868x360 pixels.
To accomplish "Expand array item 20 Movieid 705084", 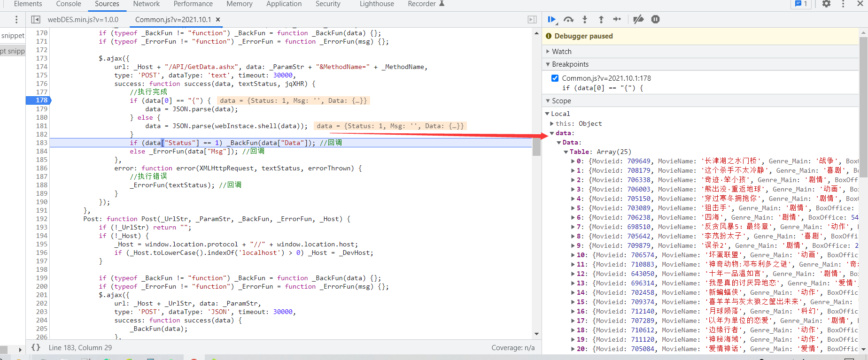I will coord(573,349).
